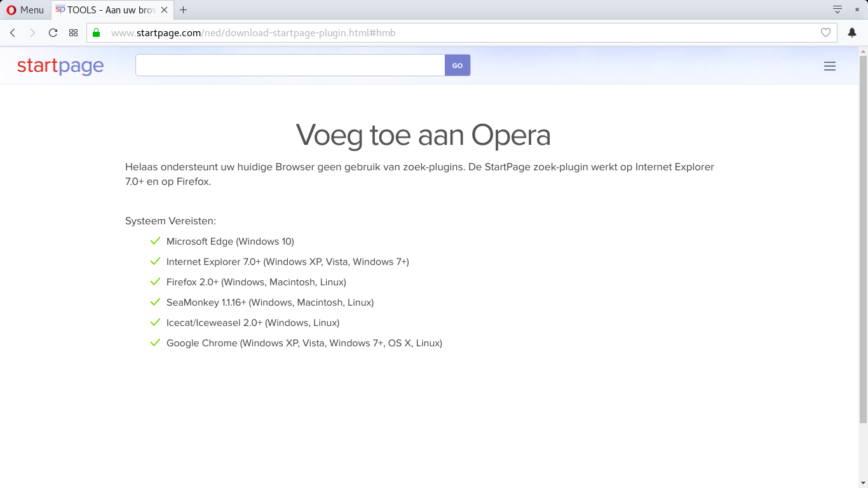Click Microsoft Edge (Windows 10) list item
Screen dimensions: 868x488
pos(230,241)
